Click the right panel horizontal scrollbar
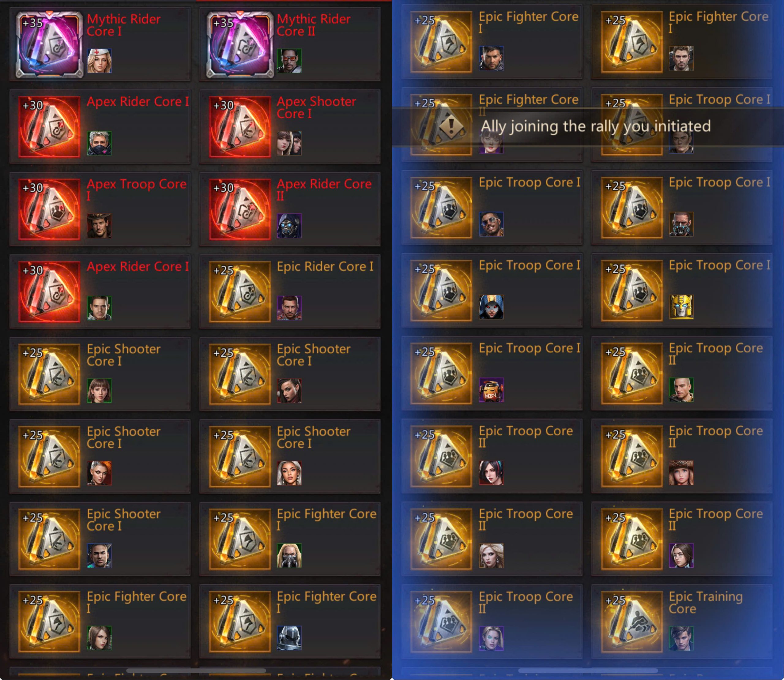Screen dimensions: 784x680 [588, 671]
